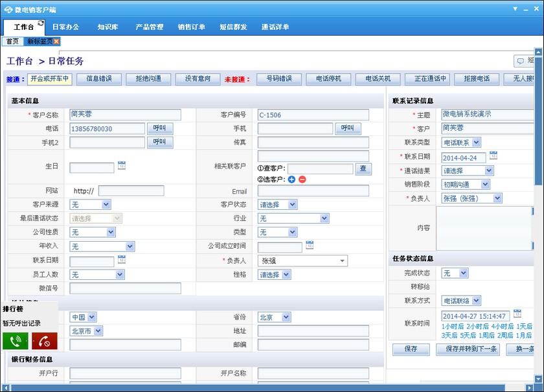
Task: Switch to the 首页 tab
Action: pos(12,41)
